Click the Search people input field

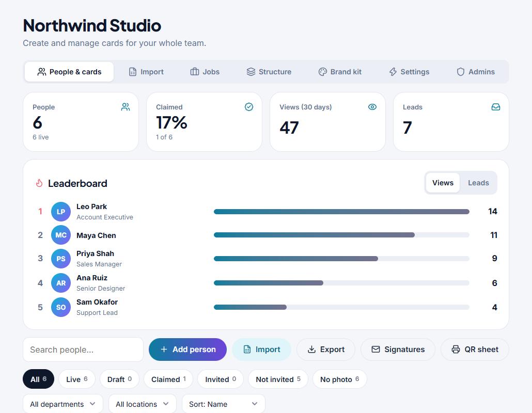tap(83, 350)
